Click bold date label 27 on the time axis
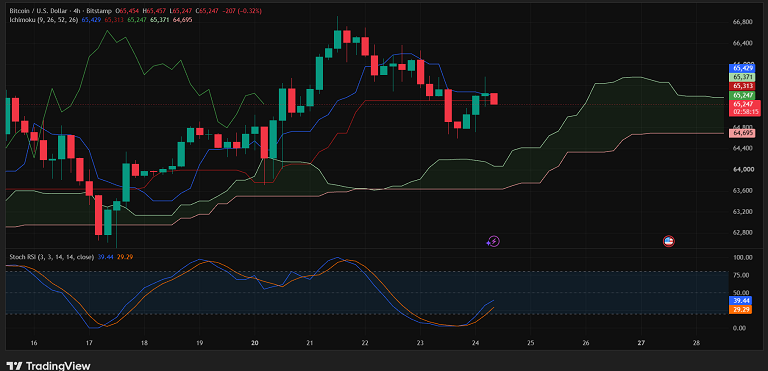 pyautogui.click(x=642, y=342)
